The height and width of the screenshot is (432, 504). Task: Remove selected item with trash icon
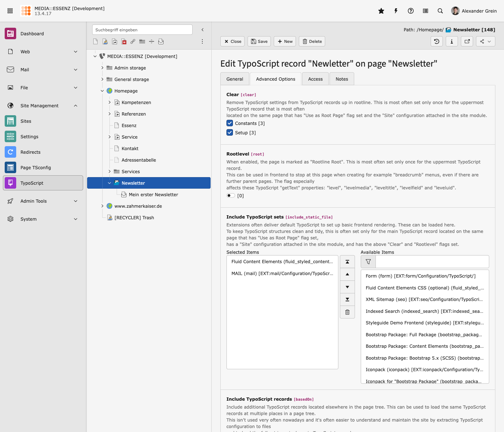click(347, 312)
